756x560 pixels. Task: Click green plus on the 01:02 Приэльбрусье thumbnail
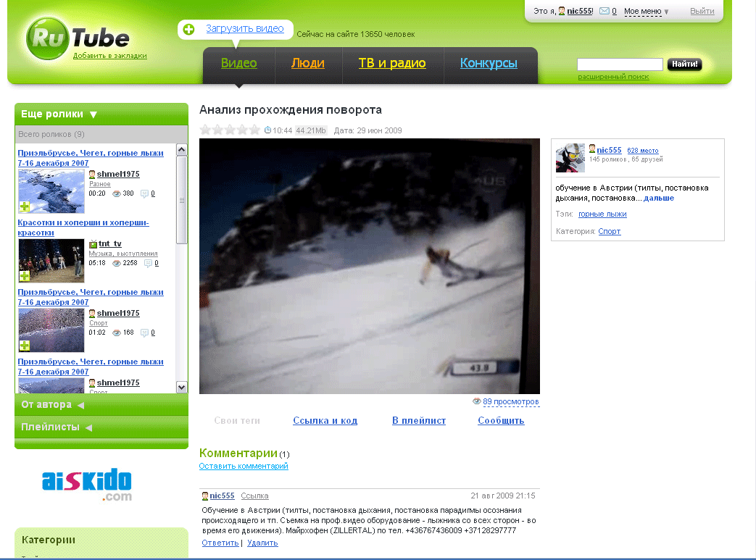click(x=25, y=346)
